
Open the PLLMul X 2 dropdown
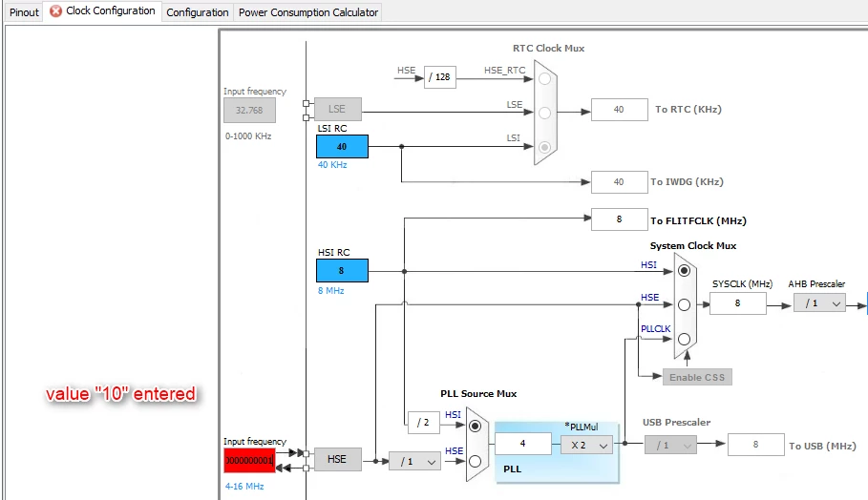point(587,445)
